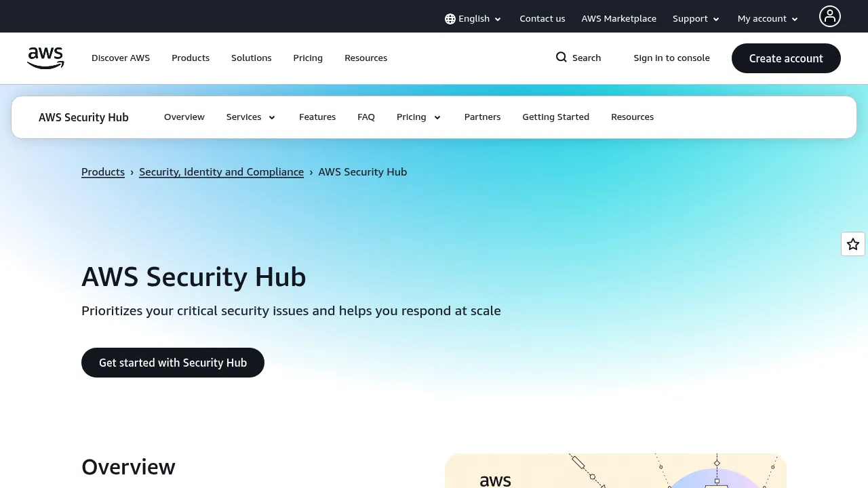Go to Overview tab

coord(184,117)
